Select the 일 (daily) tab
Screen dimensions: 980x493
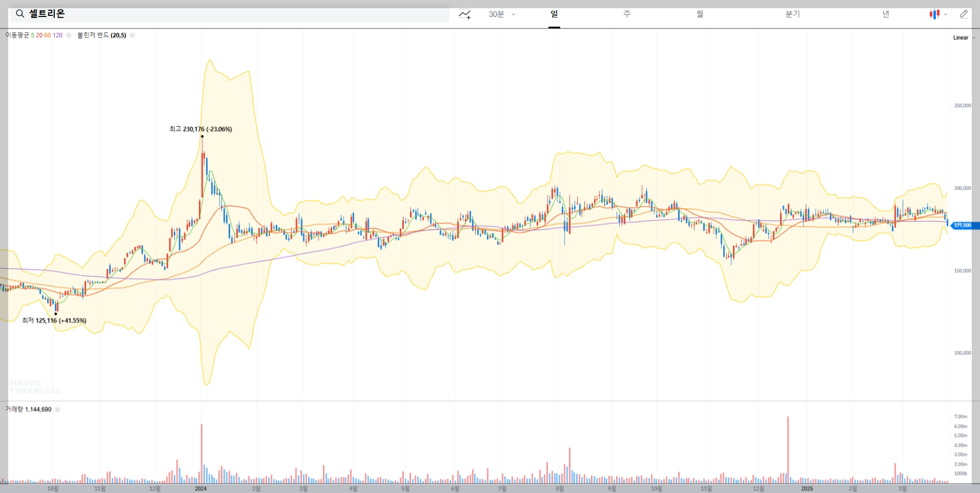point(554,14)
